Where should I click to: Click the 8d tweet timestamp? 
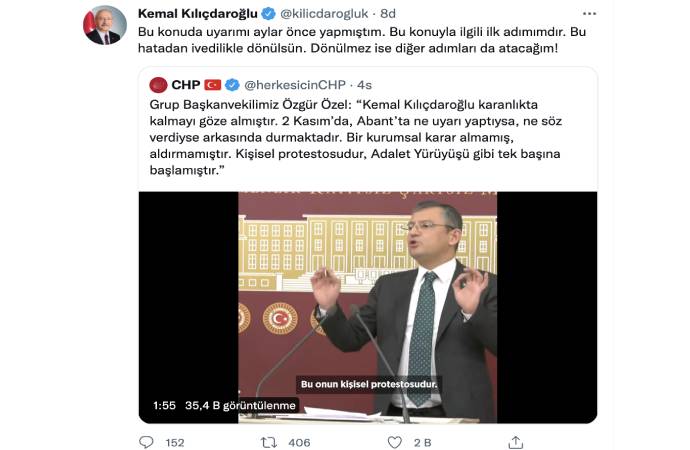click(388, 14)
